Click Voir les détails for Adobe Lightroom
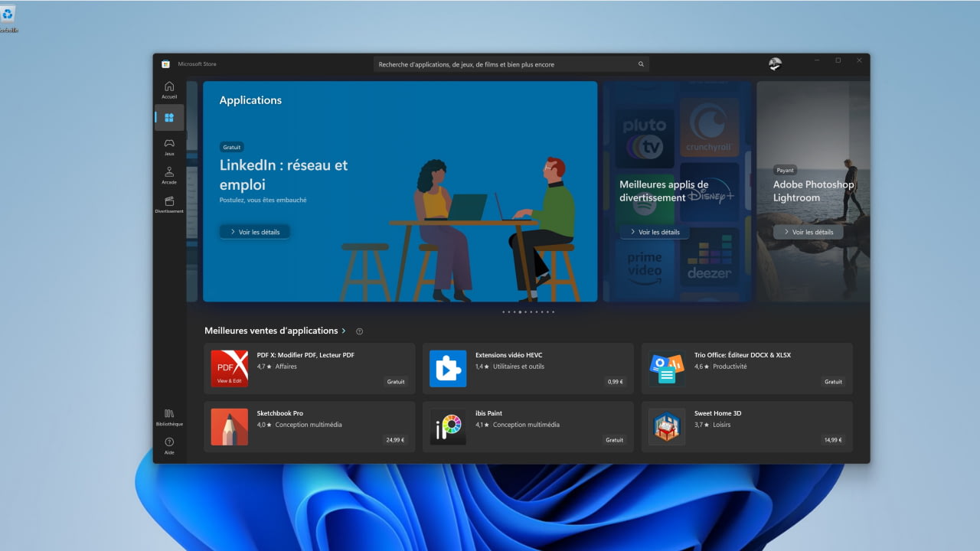Image resolution: width=980 pixels, height=551 pixels. pyautogui.click(x=808, y=232)
